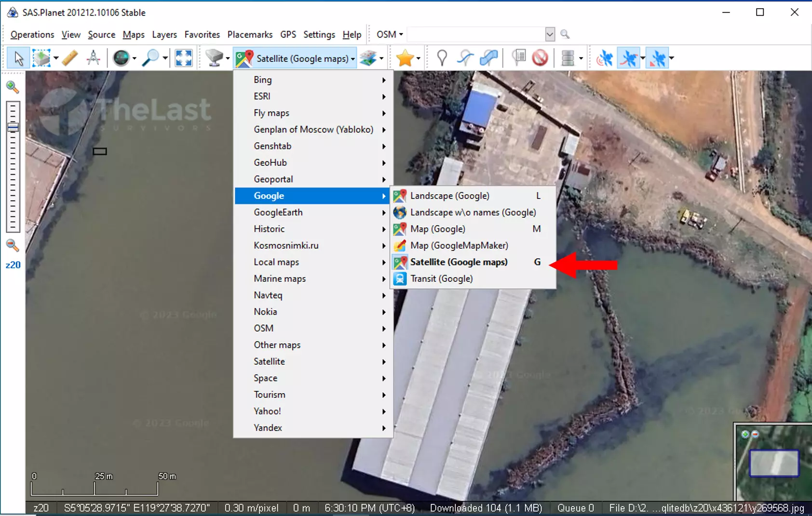The height and width of the screenshot is (516, 812).
Task: Open the Satellite (Google maps) map selector
Action: [x=295, y=58]
